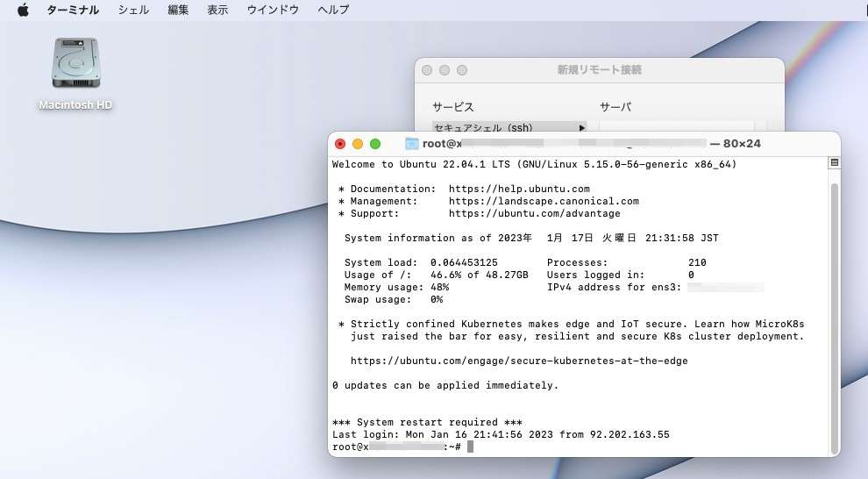The image size is (868, 479).
Task: Click the Users logged in value 0
Action: coord(691,275)
